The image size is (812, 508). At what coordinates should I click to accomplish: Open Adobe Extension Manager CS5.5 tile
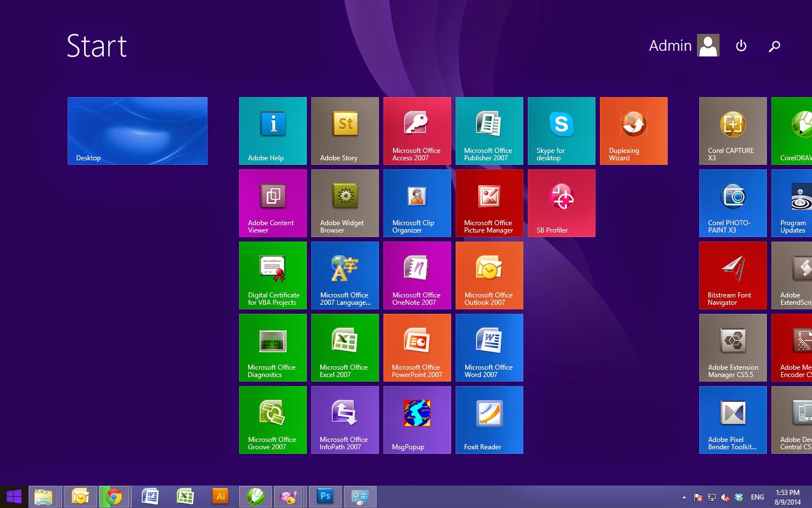(x=733, y=348)
